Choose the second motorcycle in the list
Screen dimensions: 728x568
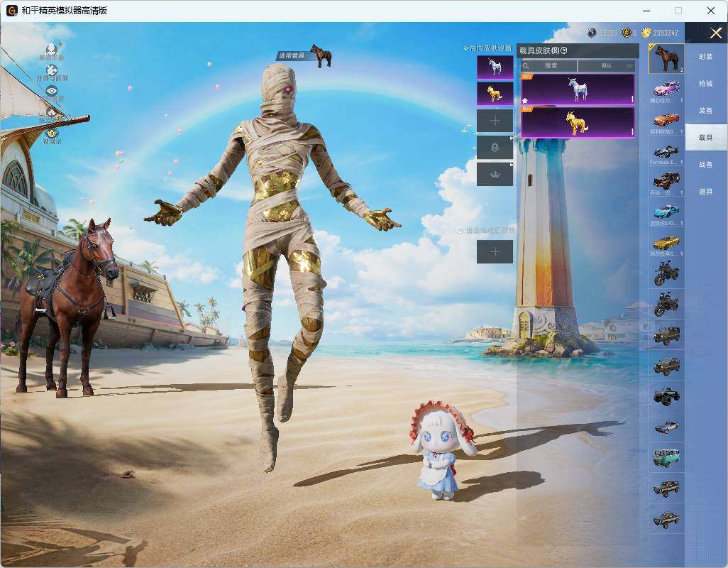point(666,304)
